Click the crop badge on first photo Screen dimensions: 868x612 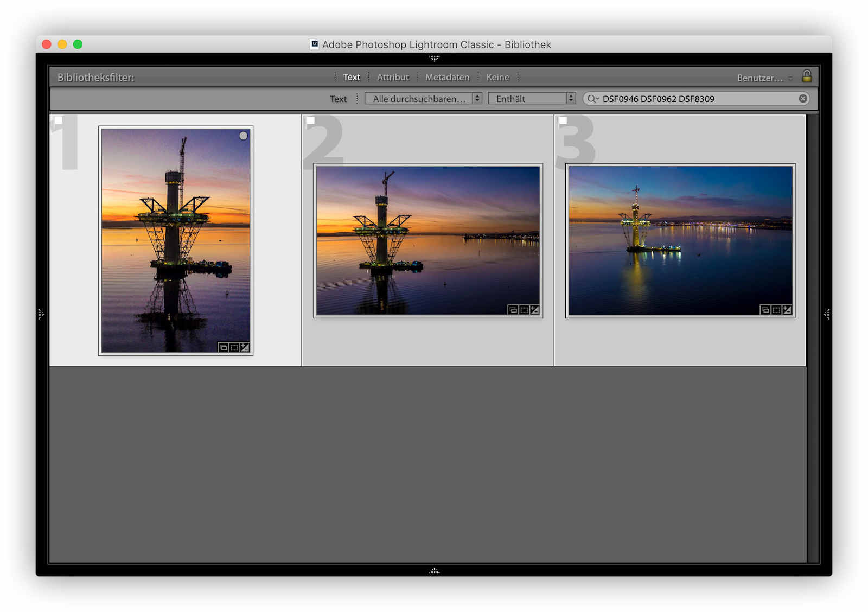point(234,347)
